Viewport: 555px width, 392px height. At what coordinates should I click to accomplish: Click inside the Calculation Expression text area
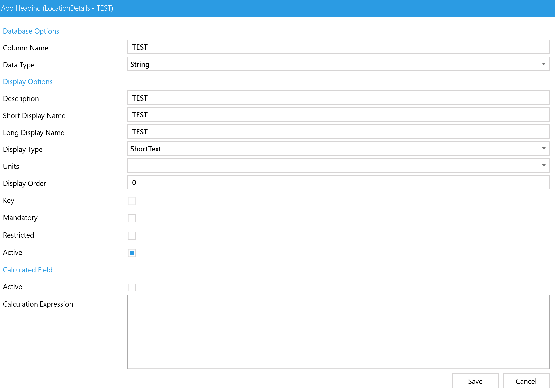(338, 332)
